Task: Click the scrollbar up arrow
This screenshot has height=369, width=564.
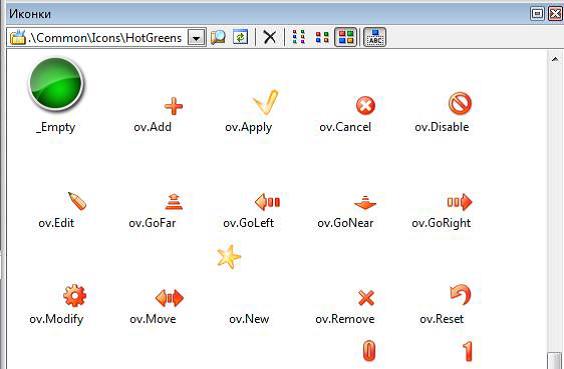Action: [555, 59]
